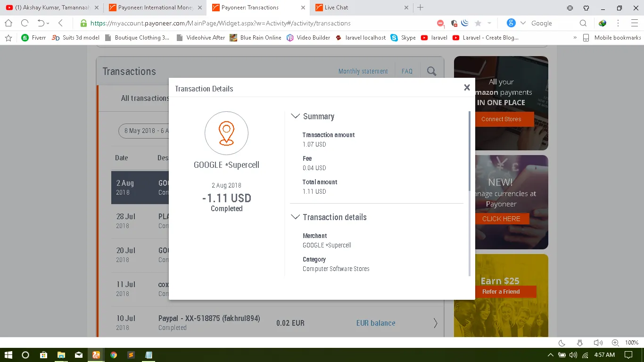Screen dimensions: 644x362
Task: Collapse the Summary section chevron
Action: 296,116
